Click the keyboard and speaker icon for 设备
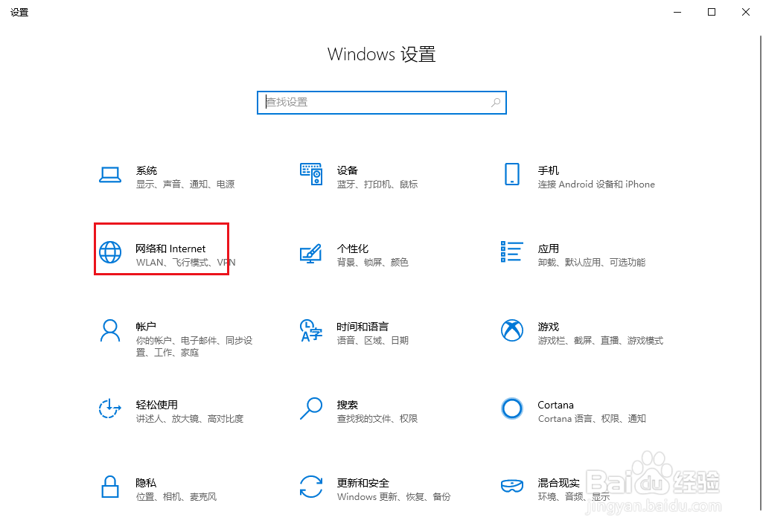 [x=311, y=174]
